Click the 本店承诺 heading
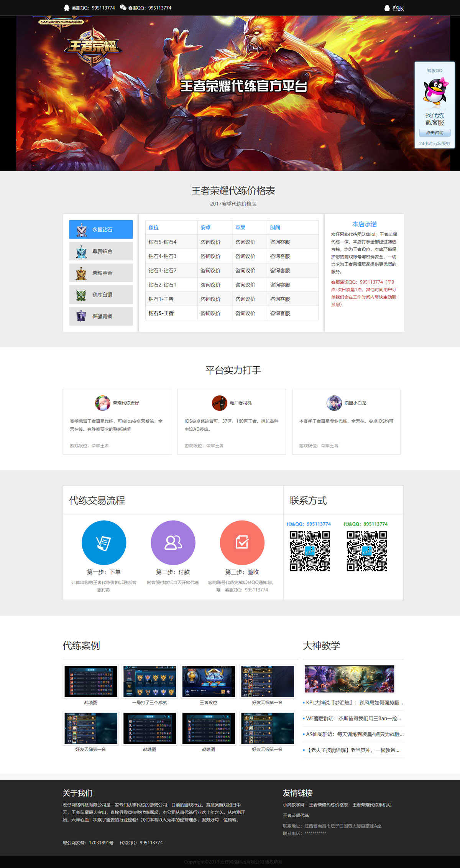The image size is (460, 868). point(365,224)
